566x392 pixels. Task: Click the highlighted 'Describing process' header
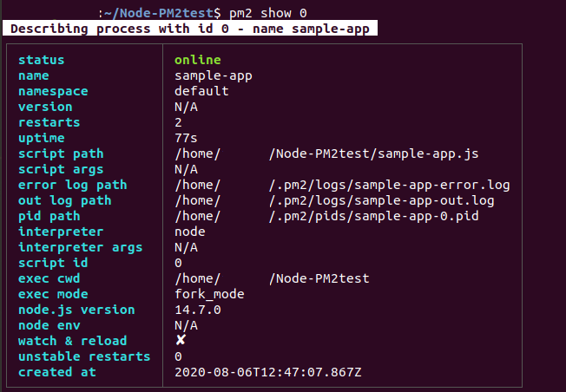tap(190, 28)
